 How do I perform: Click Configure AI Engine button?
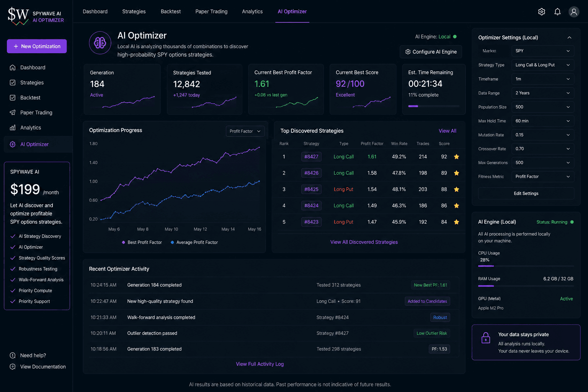(431, 52)
